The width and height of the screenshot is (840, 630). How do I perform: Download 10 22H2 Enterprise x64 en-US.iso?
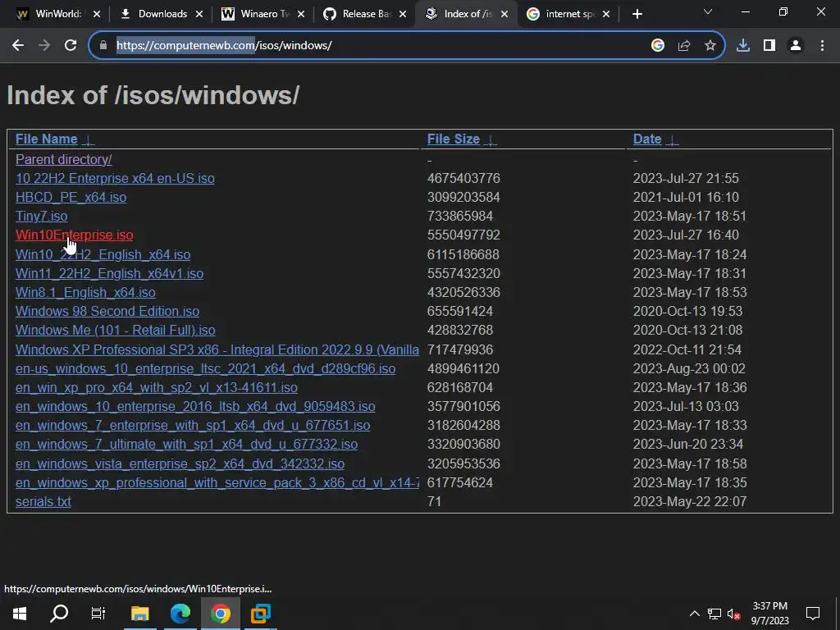tap(115, 178)
